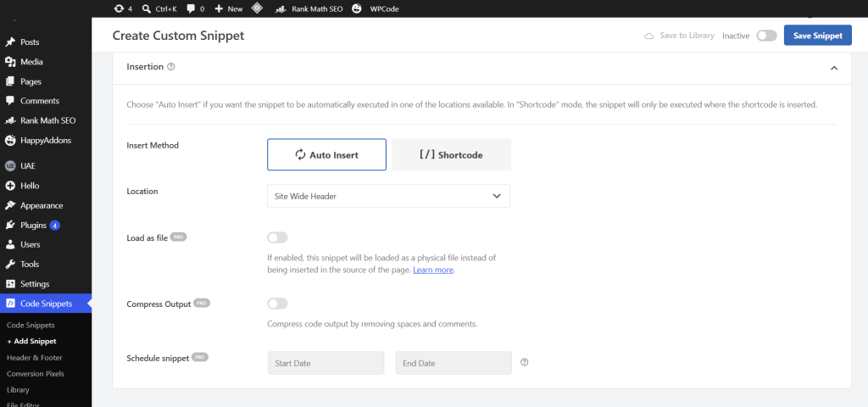Click the Hello plus-circle icon
The image size is (868, 407).
click(10, 186)
